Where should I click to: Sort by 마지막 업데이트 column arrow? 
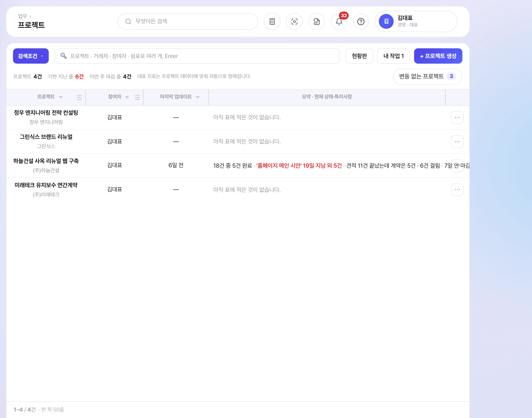(198, 97)
